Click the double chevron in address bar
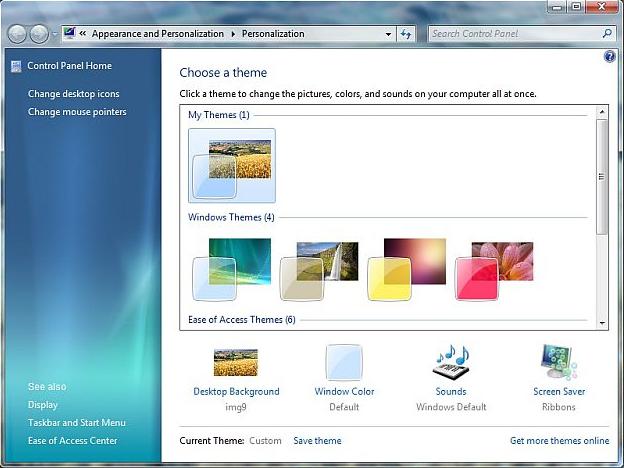The height and width of the screenshot is (468, 624). (x=82, y=34)
